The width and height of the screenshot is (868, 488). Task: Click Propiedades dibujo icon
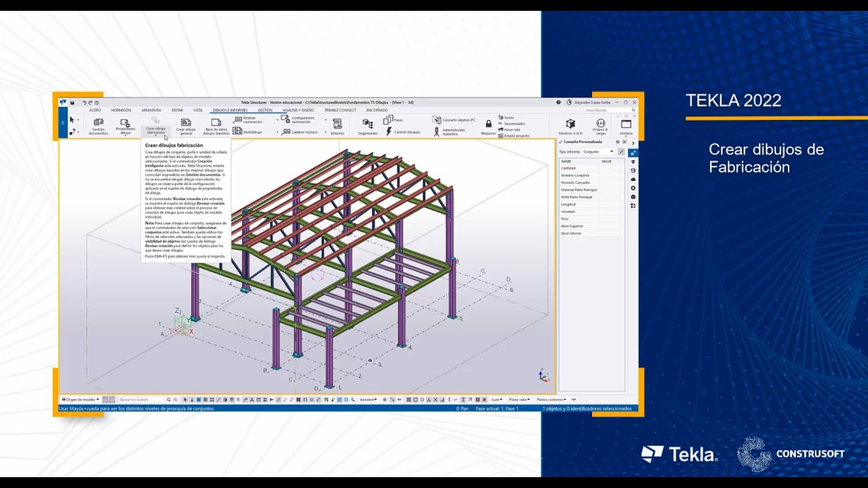[x=125, y=123]
